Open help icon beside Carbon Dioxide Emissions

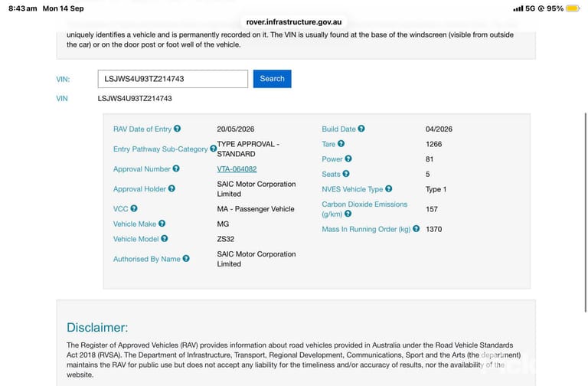point(348,214)
